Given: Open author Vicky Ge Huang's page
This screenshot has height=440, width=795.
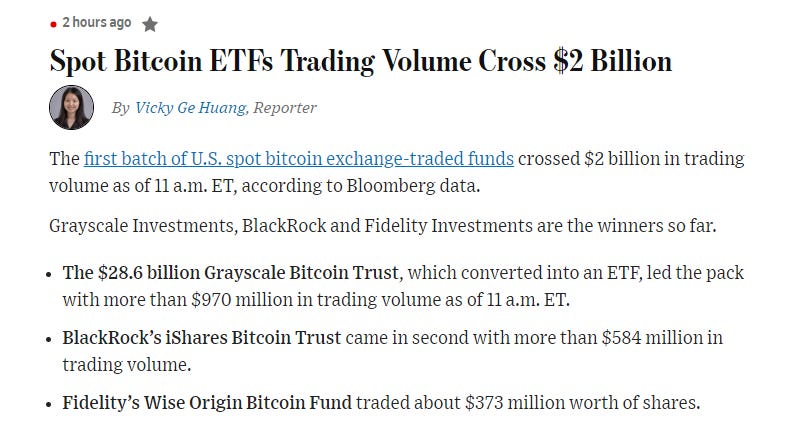Looking at the screenshot, I should tap(190, 108).
